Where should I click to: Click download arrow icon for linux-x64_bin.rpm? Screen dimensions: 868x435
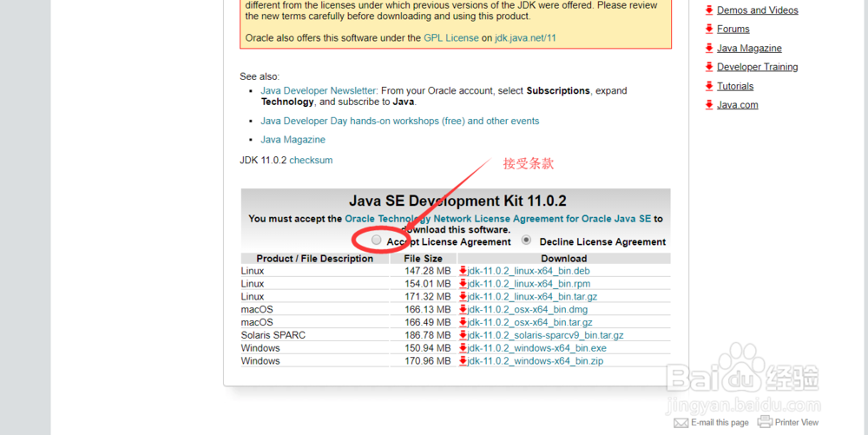point(464,284)
